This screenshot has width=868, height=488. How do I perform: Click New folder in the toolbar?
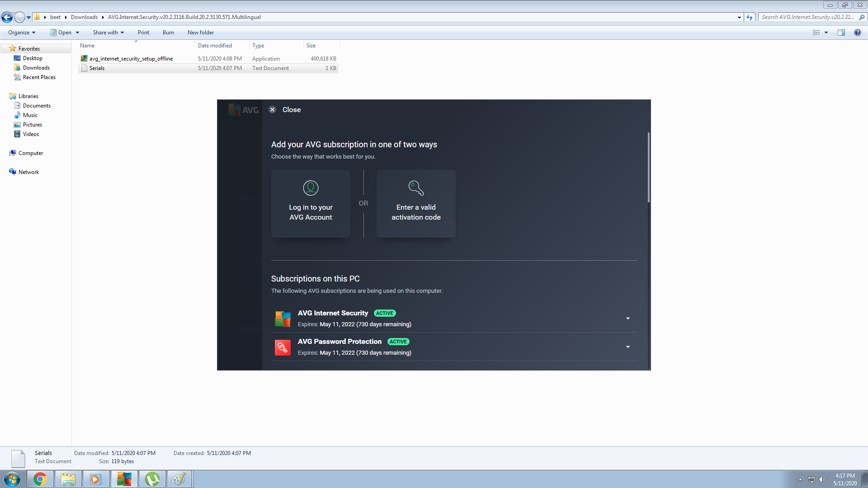(x=201, y=33)
